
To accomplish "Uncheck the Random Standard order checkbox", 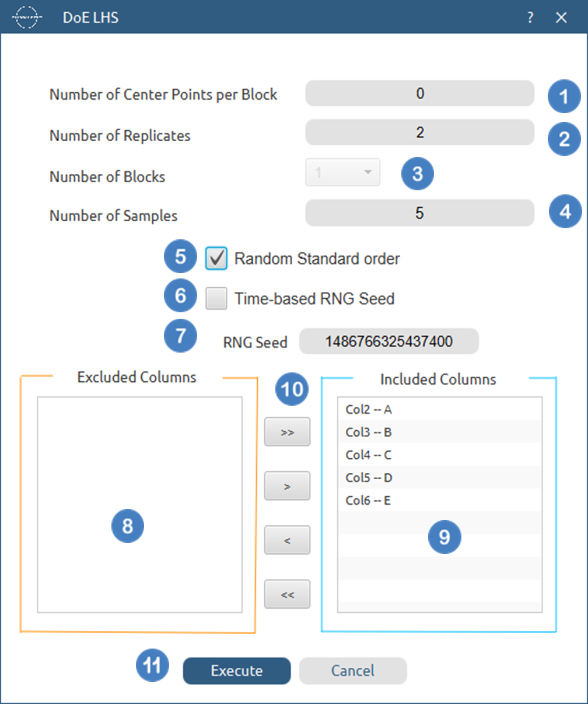I will tap(216, 258).
